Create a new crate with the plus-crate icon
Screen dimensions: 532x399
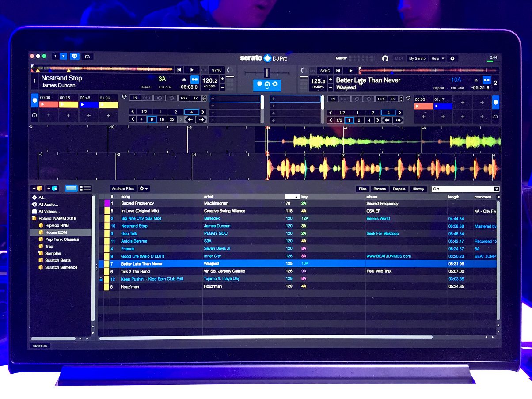pyautogui.click(x=38, y=188)
